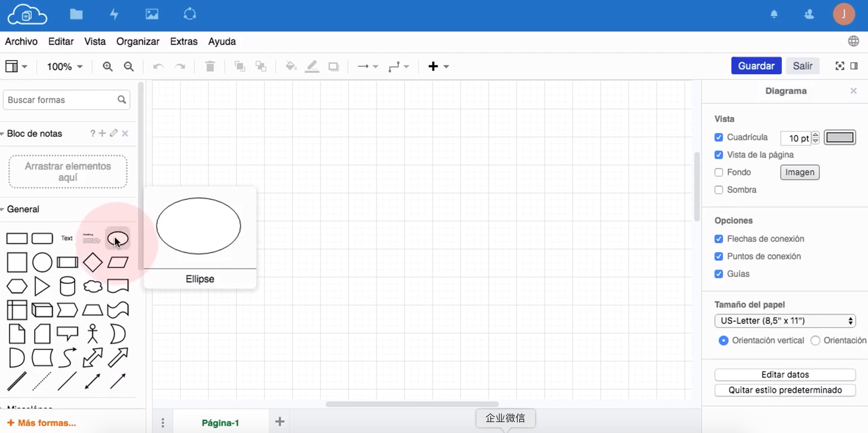Toggle shadow toolbar icon
This screenshot has width=868, height=433.
[x=333, y=67]
